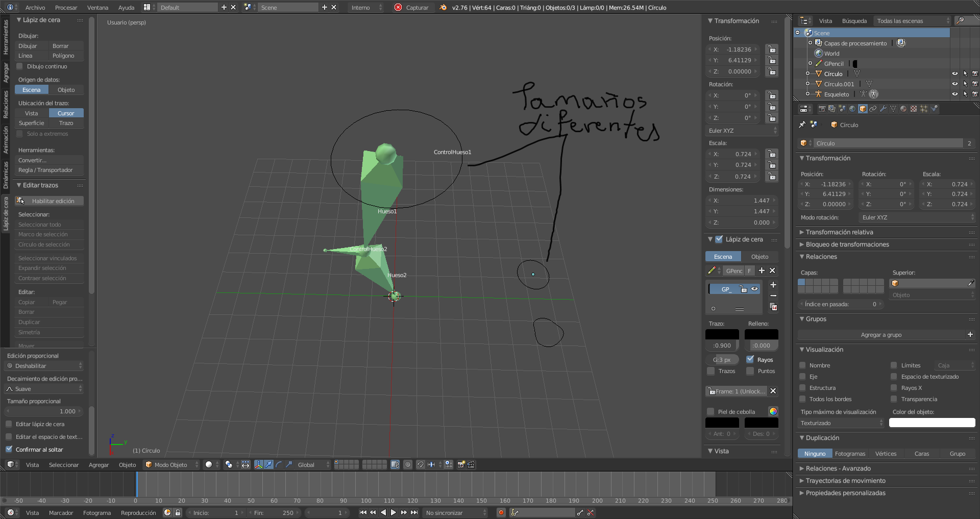Open the Procesar menu
980x519 pixels.
[x=66, y=8]
